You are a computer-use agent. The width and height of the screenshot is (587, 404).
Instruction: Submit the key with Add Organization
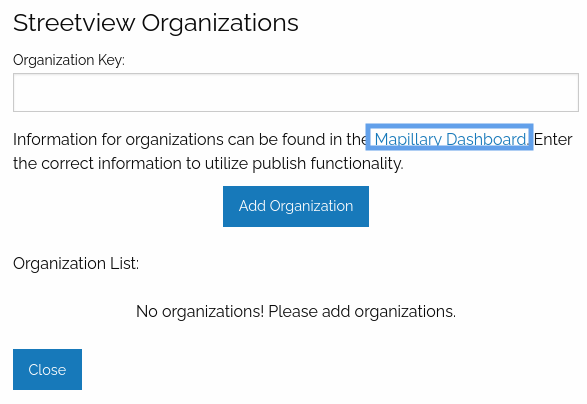pos(296,206)
